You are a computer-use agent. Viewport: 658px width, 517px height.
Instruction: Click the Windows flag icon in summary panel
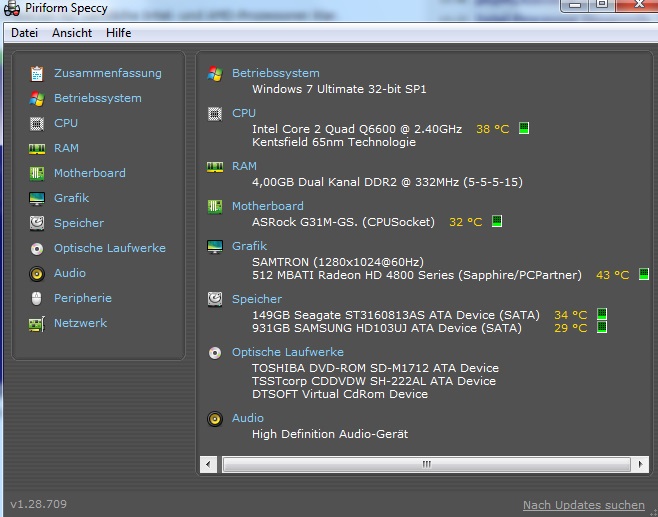[215, 73]
